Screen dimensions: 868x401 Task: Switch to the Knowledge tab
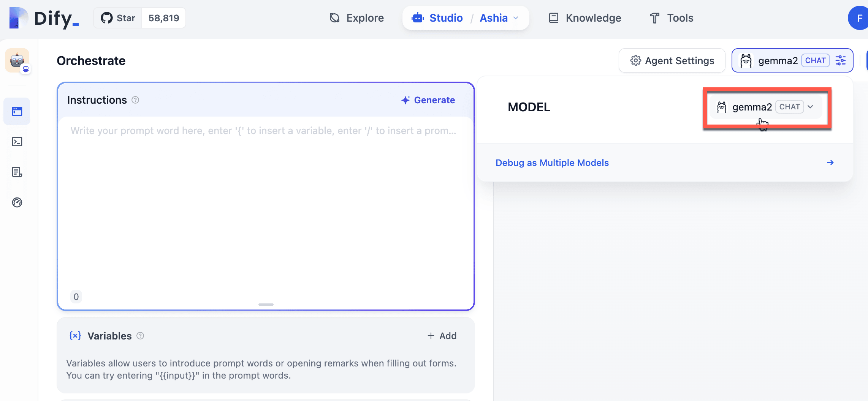(585, 18)
